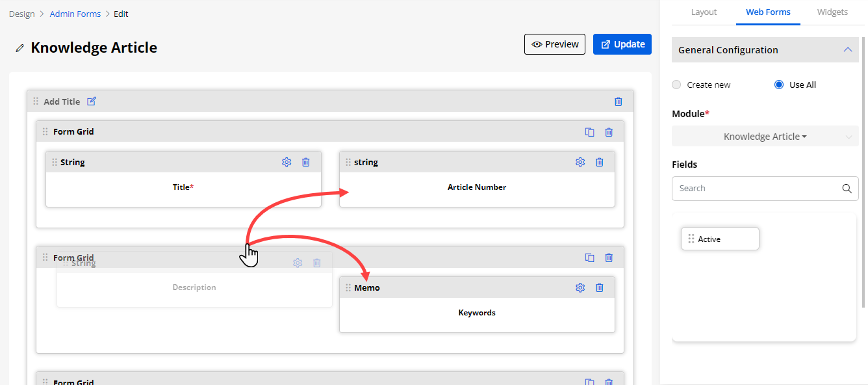Image resolution: width=868 pixels, height=385 pixels.
Task: Select the Create new radio option
Action: coord(676,85)
